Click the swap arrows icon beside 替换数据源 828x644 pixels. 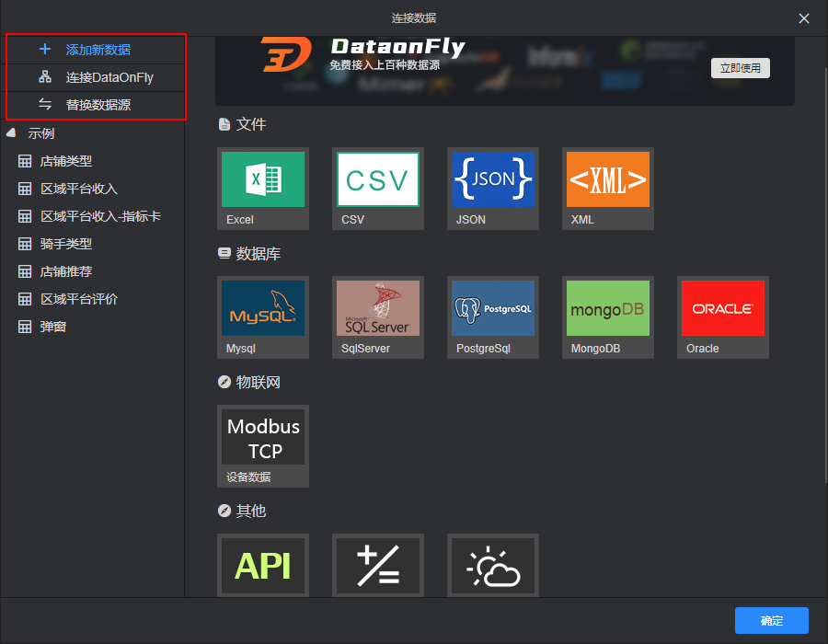45,105
